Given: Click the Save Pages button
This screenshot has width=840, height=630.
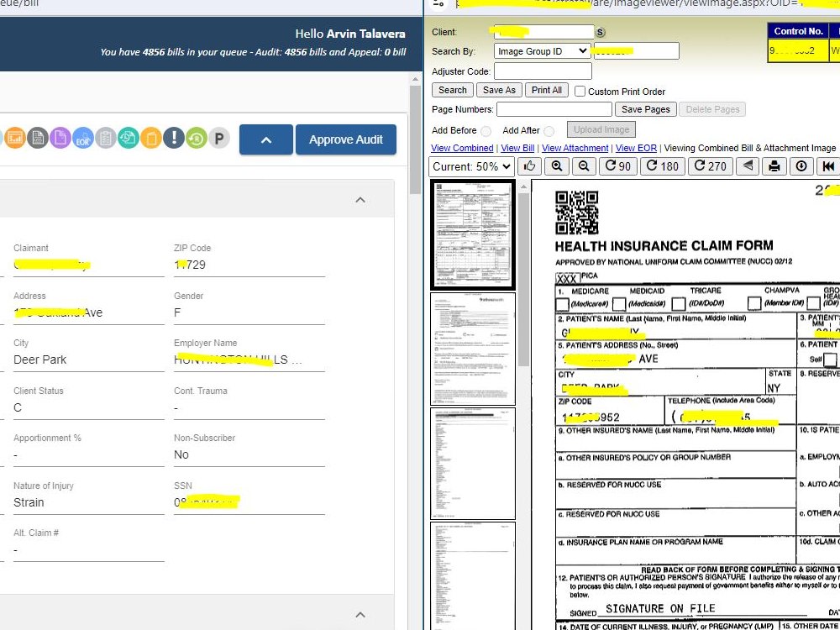Looking at the screenshot, I should 645,109.
